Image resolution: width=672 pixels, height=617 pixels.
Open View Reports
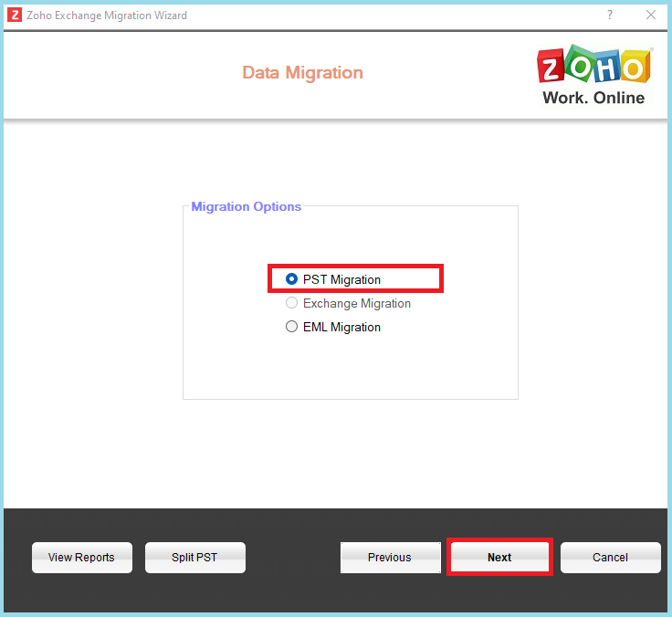pos(82,558)
